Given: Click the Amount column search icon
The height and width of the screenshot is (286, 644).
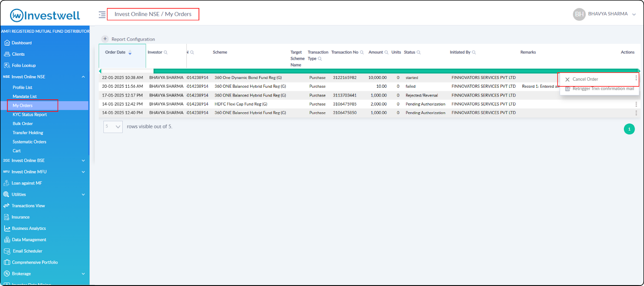Looking at the screenshot, I should (x=386, y=52).
